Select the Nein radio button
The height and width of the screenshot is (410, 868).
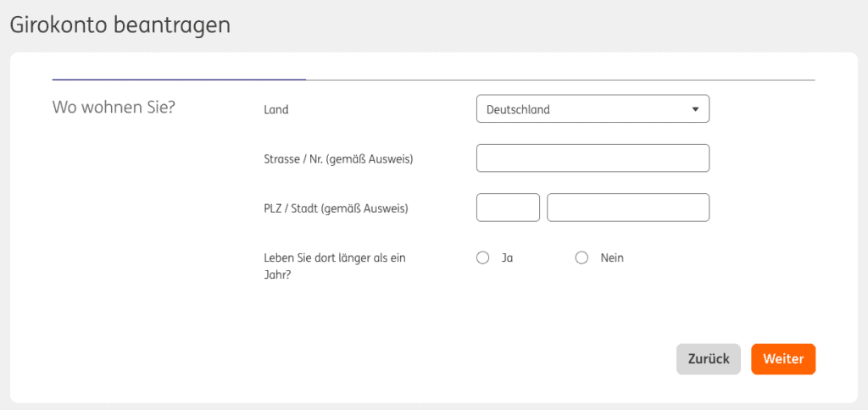pyautogui.click(x=581, y=258)
